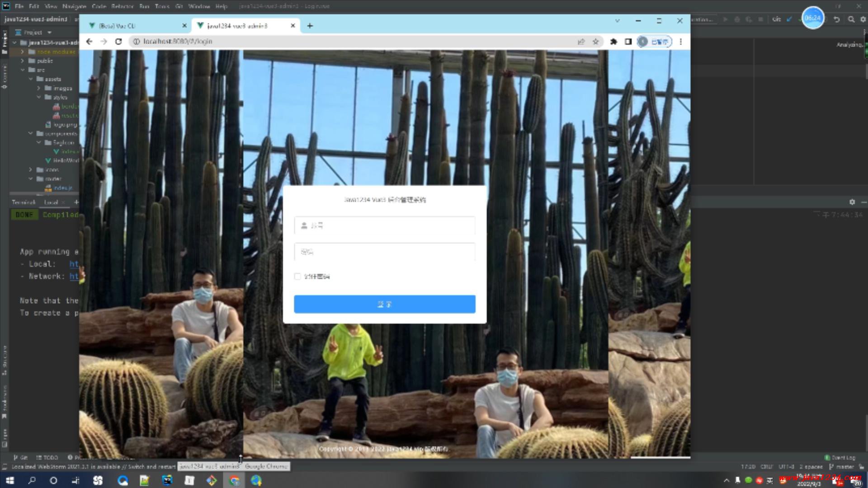The width and height of the screenshot is (868, 488).
Task: Bookmark this page with the star icon
Action: pos(595,42)
